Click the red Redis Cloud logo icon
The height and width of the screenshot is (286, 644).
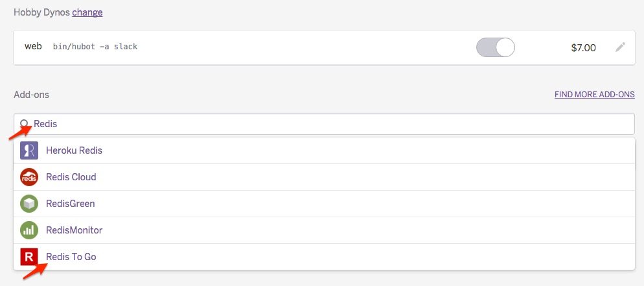click(29, 177)
